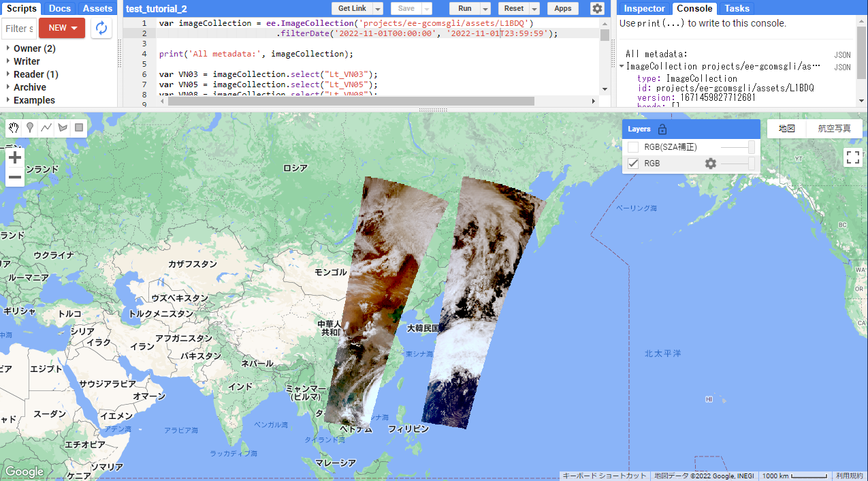Select the draw line tool
Image resolution: width=868 pixels, height=481 pixels.
[46, 127]
